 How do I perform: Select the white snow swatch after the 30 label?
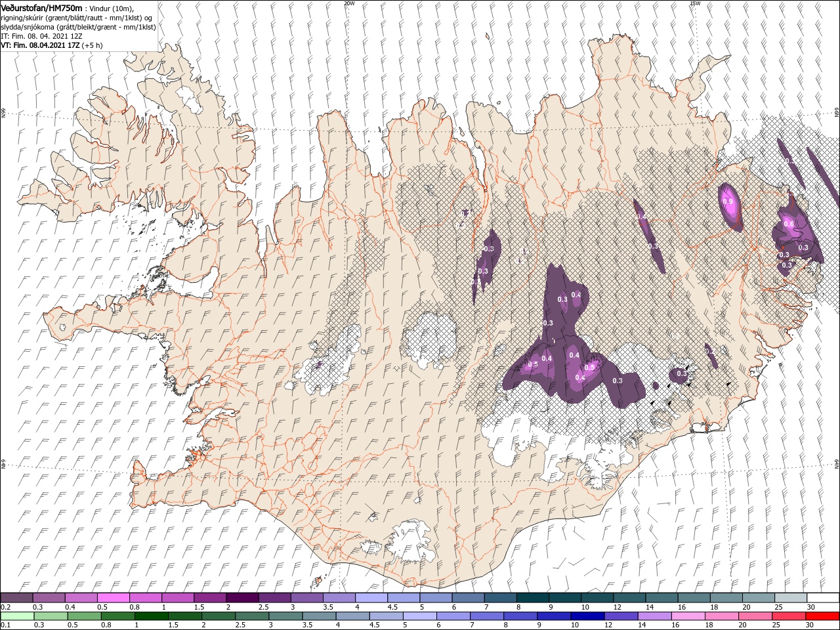823,598
